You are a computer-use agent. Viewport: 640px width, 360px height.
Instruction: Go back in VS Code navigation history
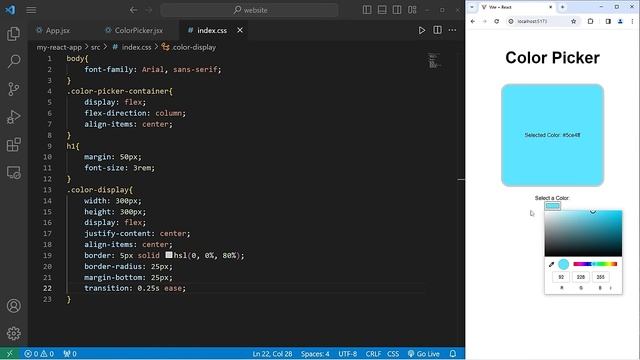(x=133, y=10)
